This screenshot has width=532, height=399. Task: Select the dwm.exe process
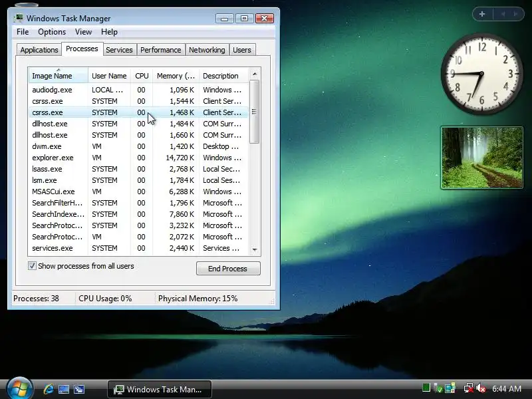tap(138, 146)
